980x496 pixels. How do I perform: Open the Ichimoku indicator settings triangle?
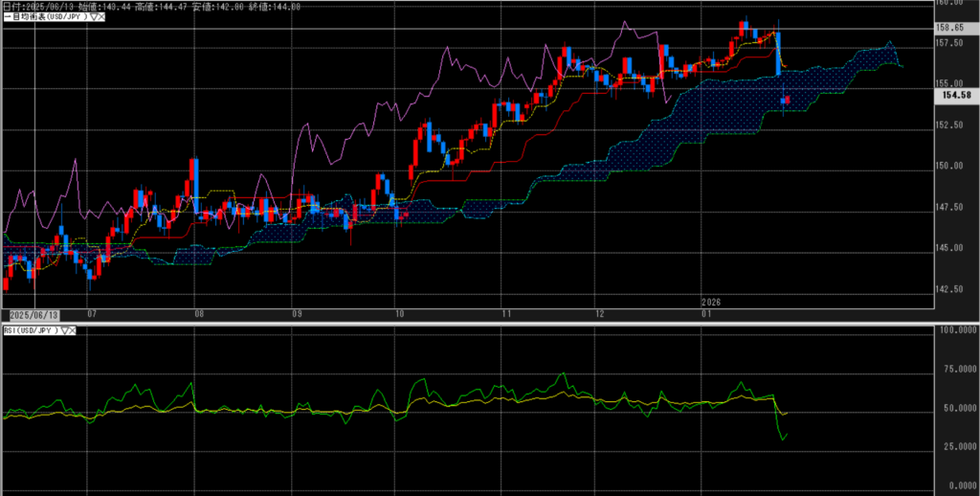[91, 16]
